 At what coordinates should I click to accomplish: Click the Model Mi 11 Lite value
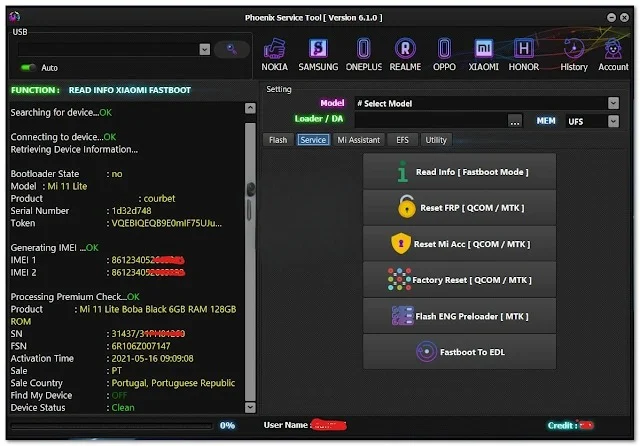tap(67, 186)
